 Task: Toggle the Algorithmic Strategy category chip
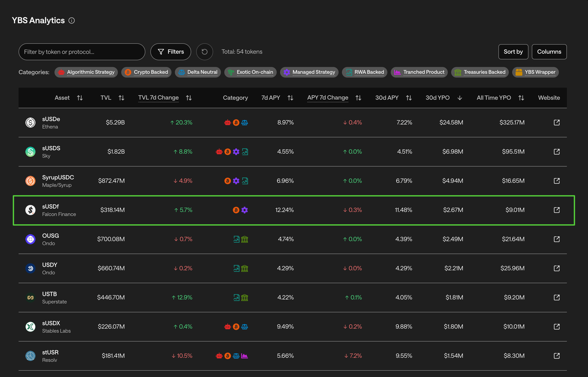click(86, 72)
